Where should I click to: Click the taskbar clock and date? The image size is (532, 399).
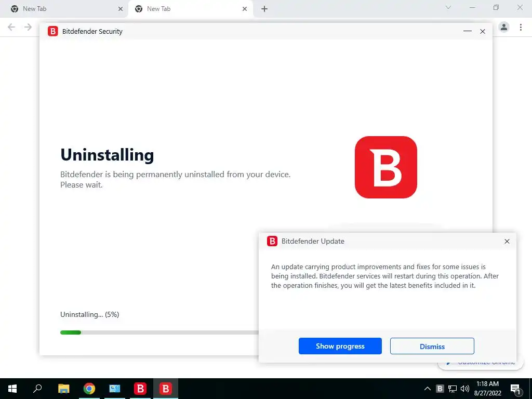[487, 389]
